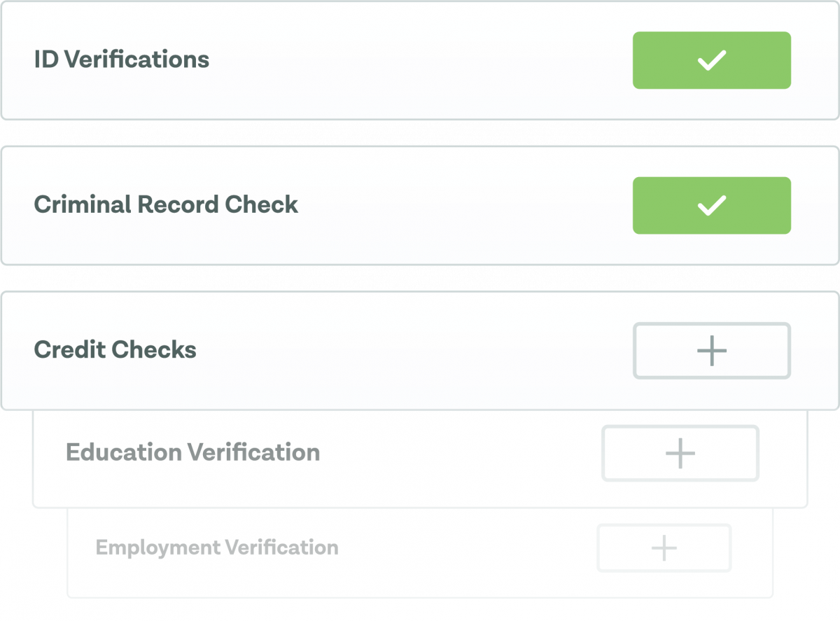Select the ID Verifications label text
Screen dimensions: 840x621
pos(122,60)
